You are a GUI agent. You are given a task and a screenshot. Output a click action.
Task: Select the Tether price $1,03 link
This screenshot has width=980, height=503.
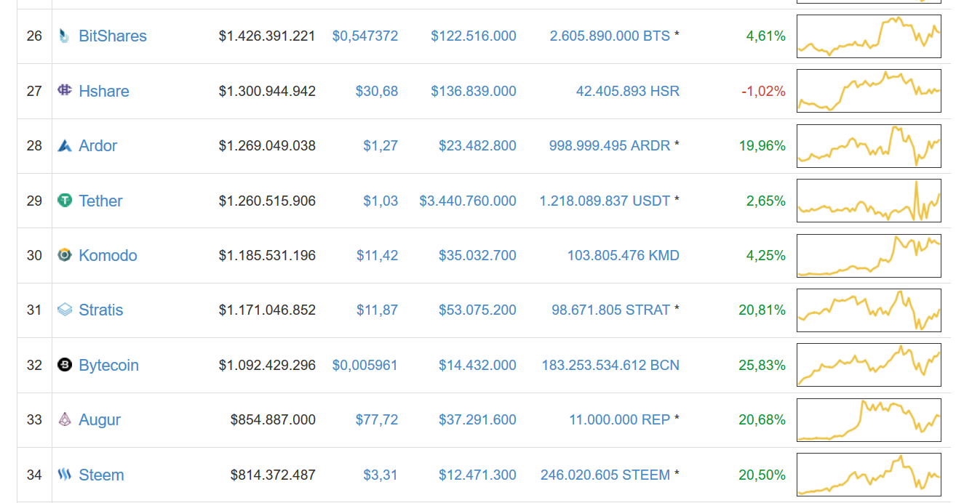pos(381,201)
